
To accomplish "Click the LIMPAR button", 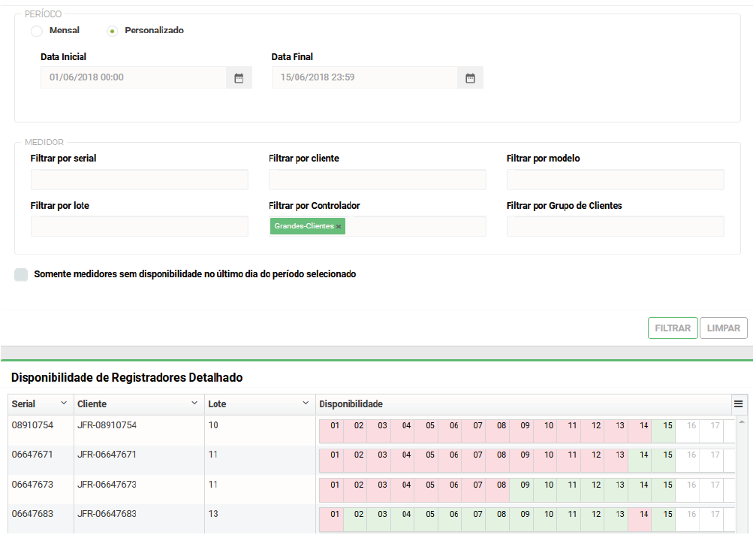I will pyautogui.click(x=723, y=328).
